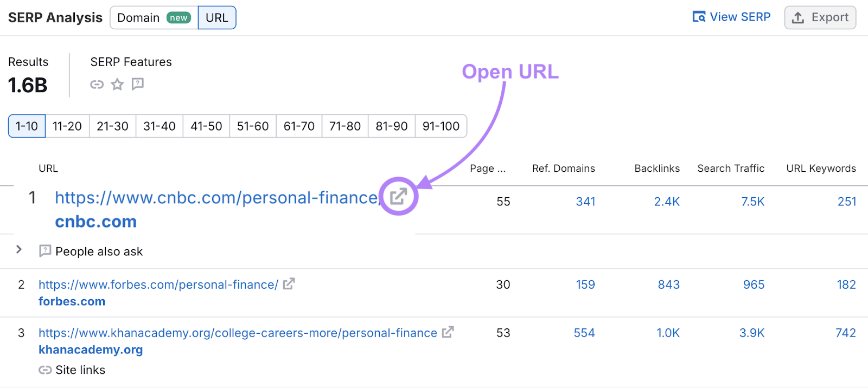Click the Site links icon under khanacademy result
This screenshot has height=388, width=868.
click(44, 370)
